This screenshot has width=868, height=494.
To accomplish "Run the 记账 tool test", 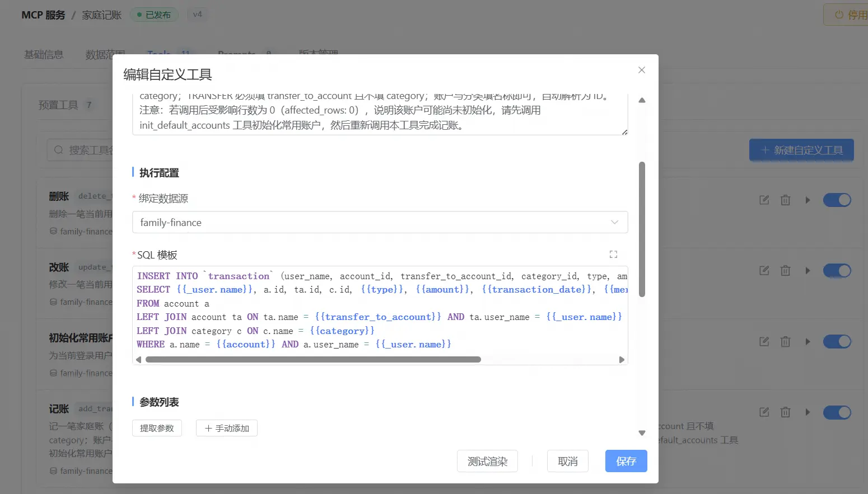I will tap(808, 412).
